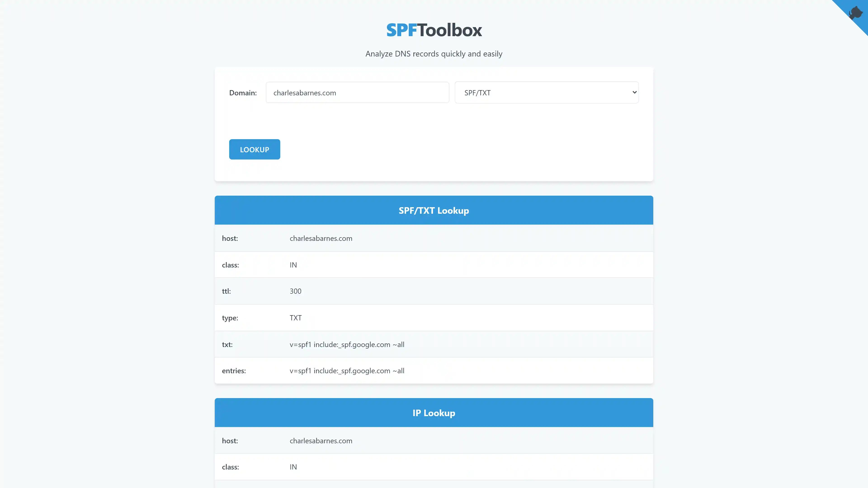Focus the Domain input field
Screen dimensions: 868x488
[x=357, y=93]
